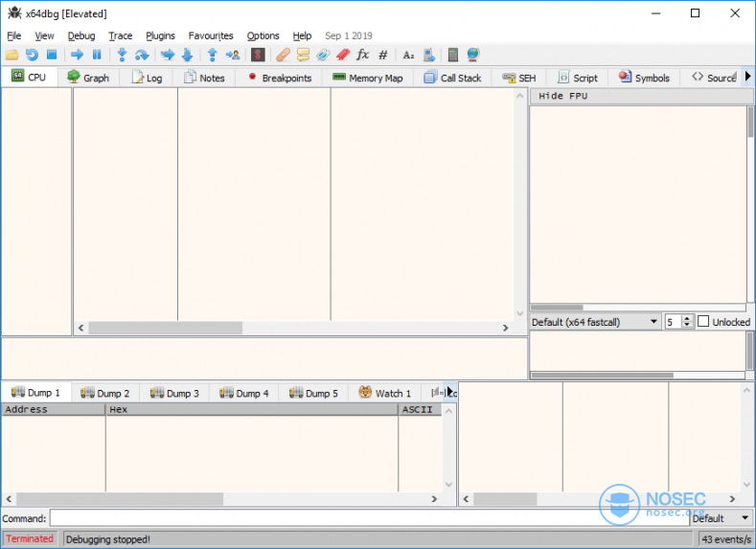This screenshot has height=549, width=756.
Task: Select the Dump 4 tab
Action: (x=244, y=394)
